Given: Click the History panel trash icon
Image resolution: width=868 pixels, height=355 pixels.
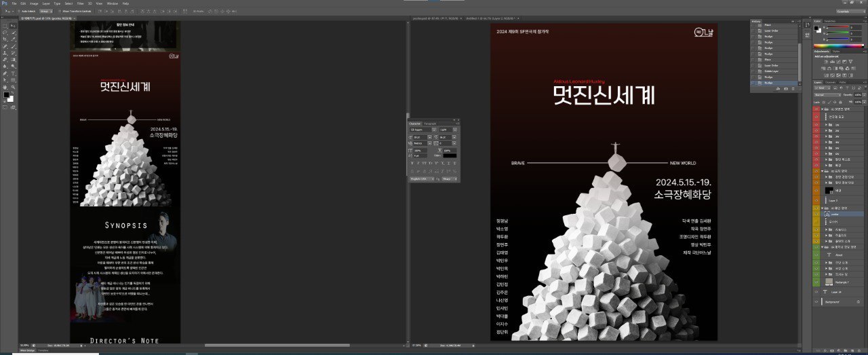Looking at the screenshot, I should [x=793, y=89].
